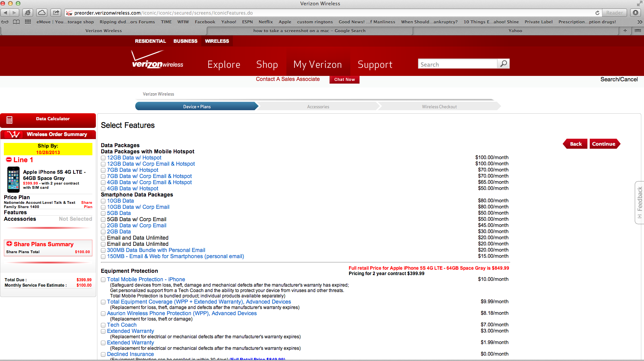644x361 pixels.
Task: Click Verizon Wireless breadcrumb
Action: 158,94
